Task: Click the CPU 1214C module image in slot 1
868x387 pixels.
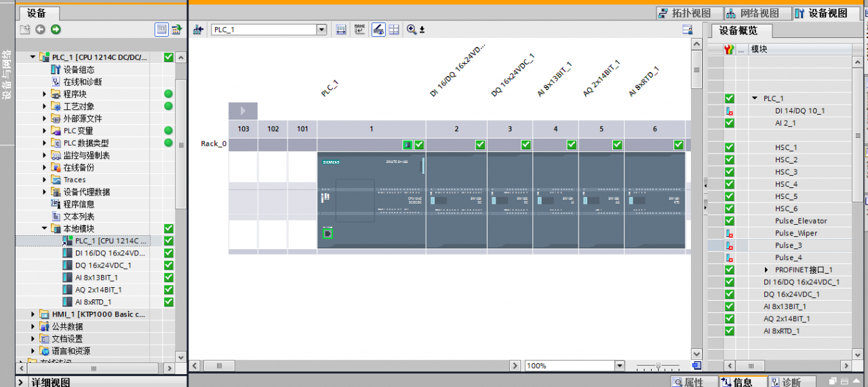Action: point(371,200)
